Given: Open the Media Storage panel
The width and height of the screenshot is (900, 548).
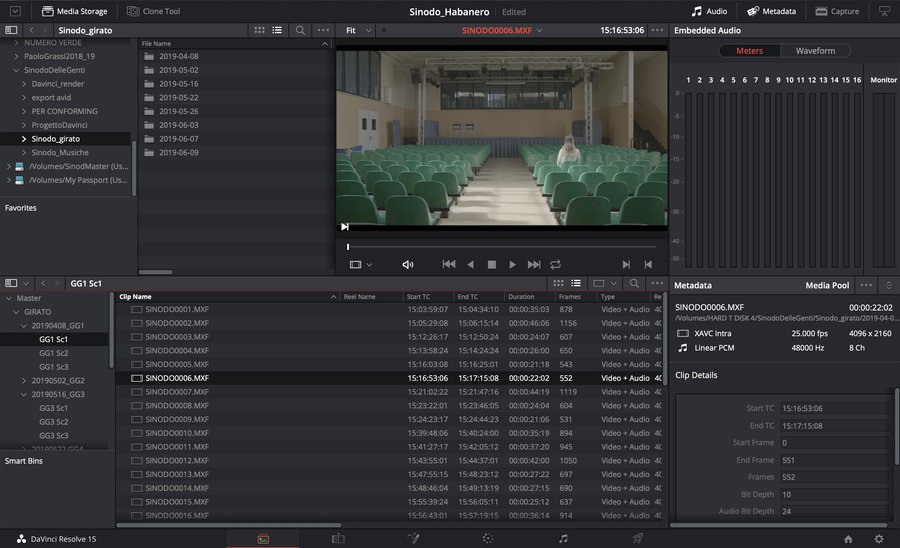Looking at the screenshot, I should 73,11.
